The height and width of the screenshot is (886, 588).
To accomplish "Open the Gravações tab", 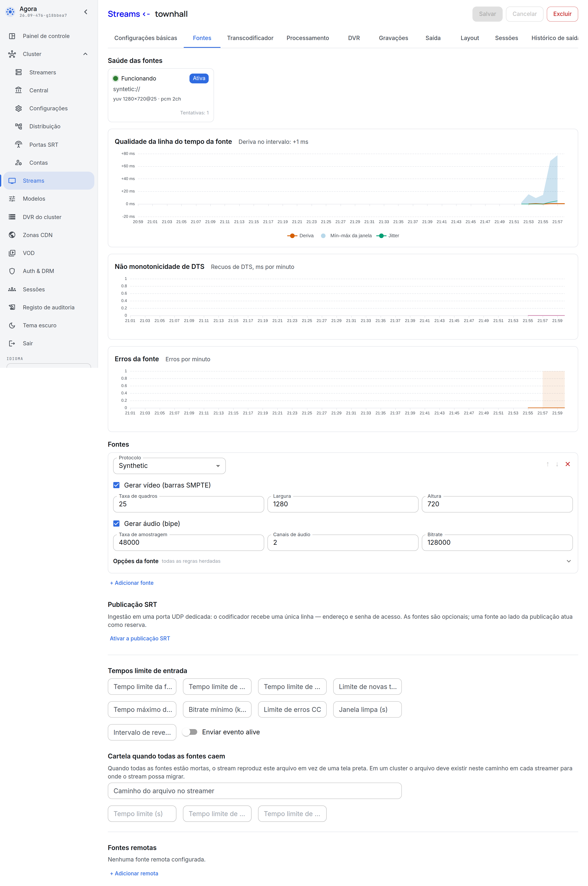I will [393, 38].
